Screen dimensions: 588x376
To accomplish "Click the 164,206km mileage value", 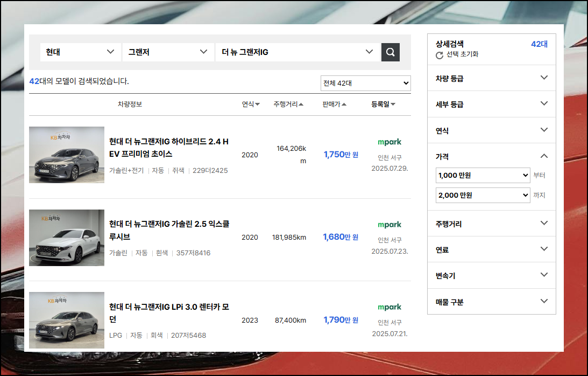I will (x=292, y=155).
